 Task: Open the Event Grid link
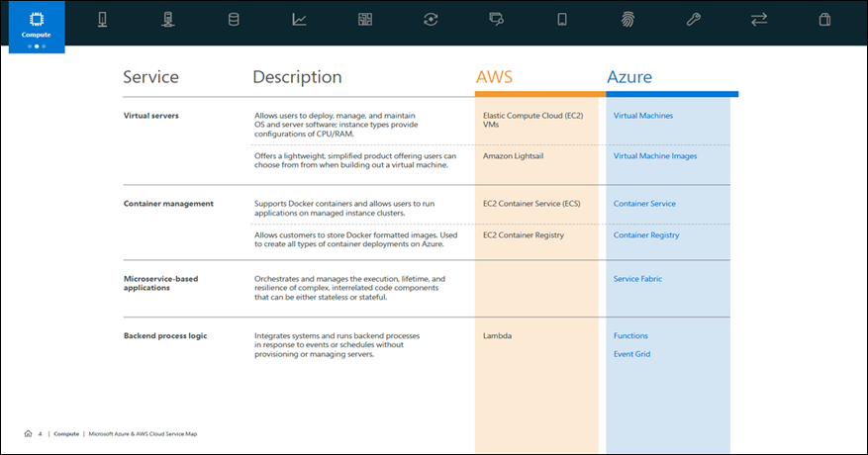(631, 354)
